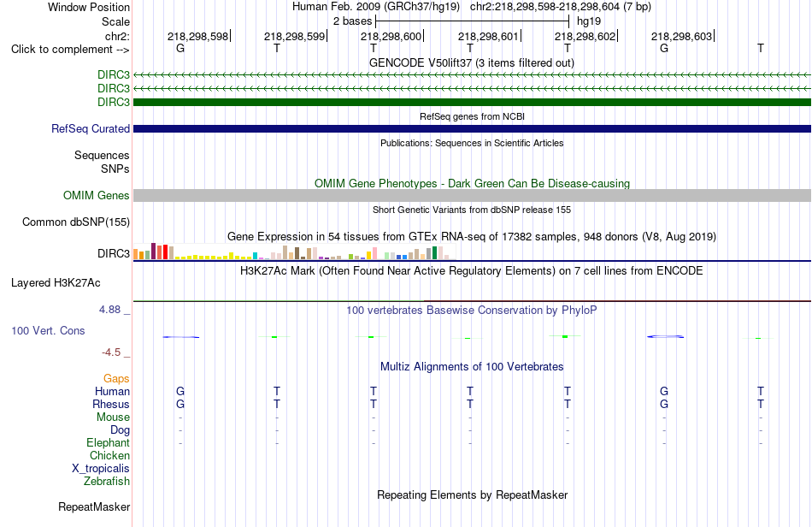
Task: Click the third DIRC3 label beside solid green bar
Action: [x=114, y=102]
